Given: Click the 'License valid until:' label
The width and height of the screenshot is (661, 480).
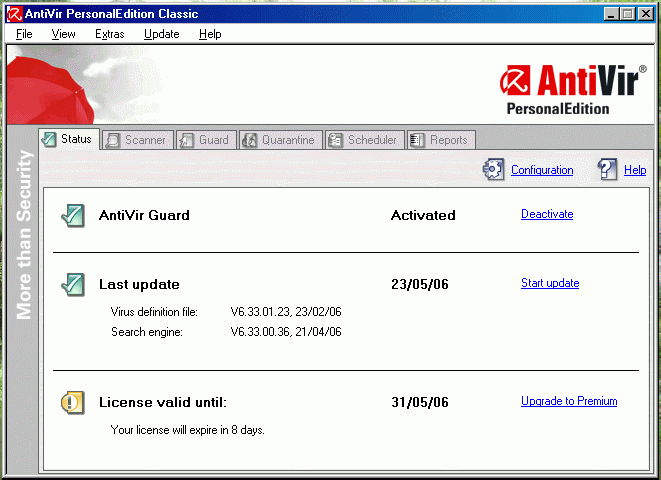Looking at the screenshot, I should pyautogui.click(x=163, y=402).
